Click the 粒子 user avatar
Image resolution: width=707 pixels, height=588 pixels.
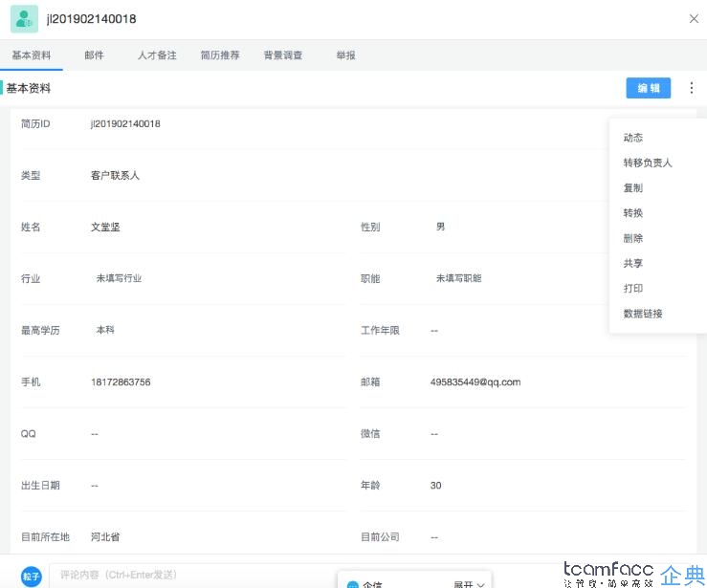32,577
